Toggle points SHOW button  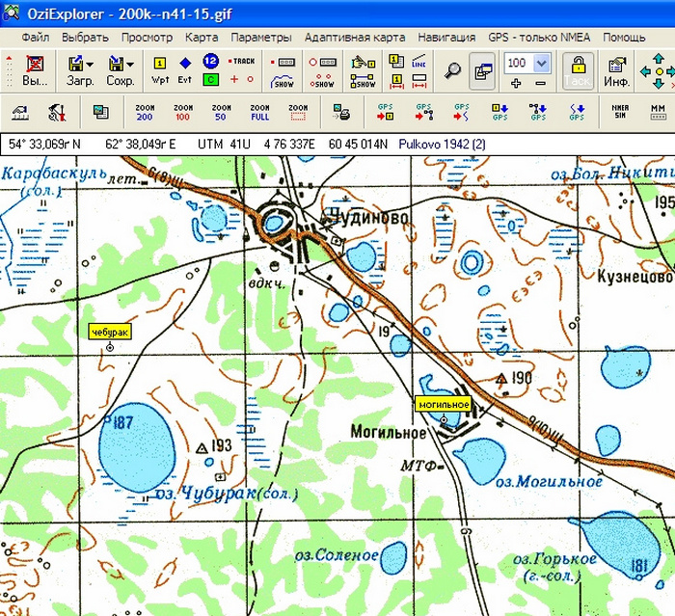click(x=322, y=81)
